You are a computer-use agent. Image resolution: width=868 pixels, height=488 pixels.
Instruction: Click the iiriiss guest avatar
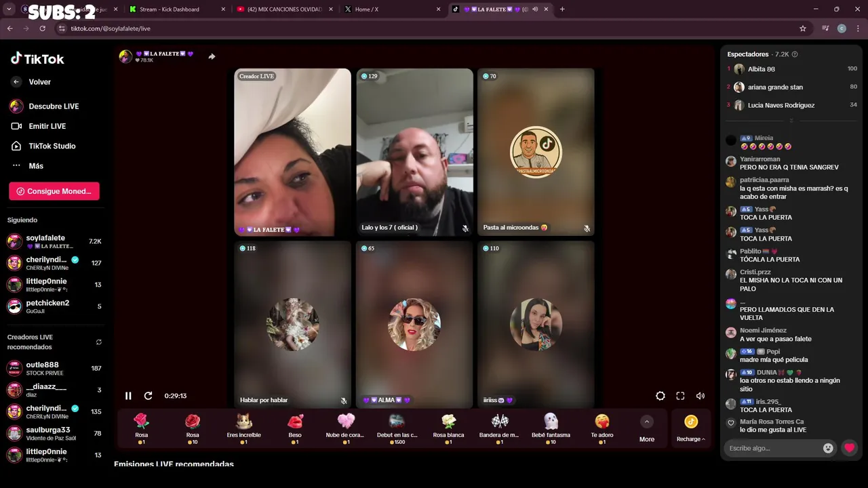click(536, 325)
